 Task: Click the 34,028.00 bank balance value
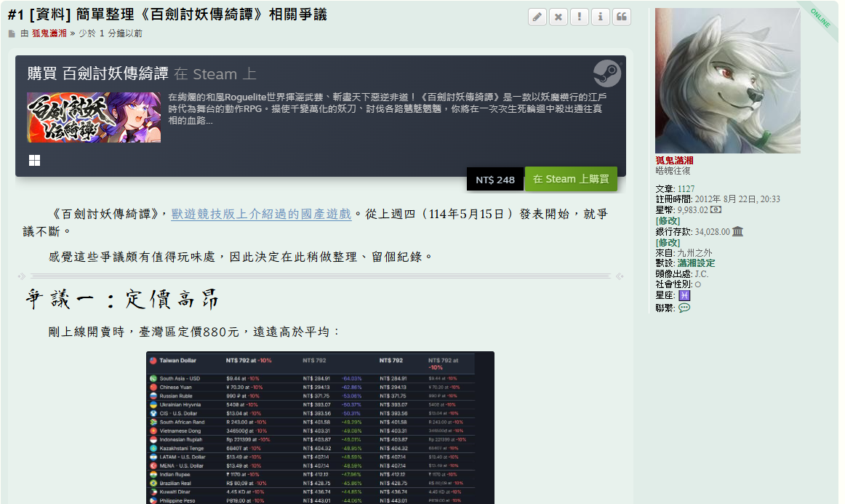click(x=712, y=232)
